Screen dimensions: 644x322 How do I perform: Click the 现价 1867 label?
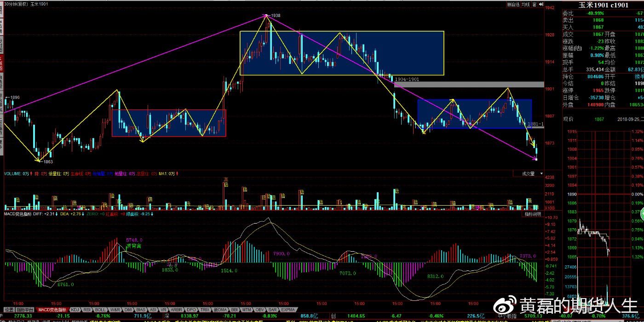[583, 119]
